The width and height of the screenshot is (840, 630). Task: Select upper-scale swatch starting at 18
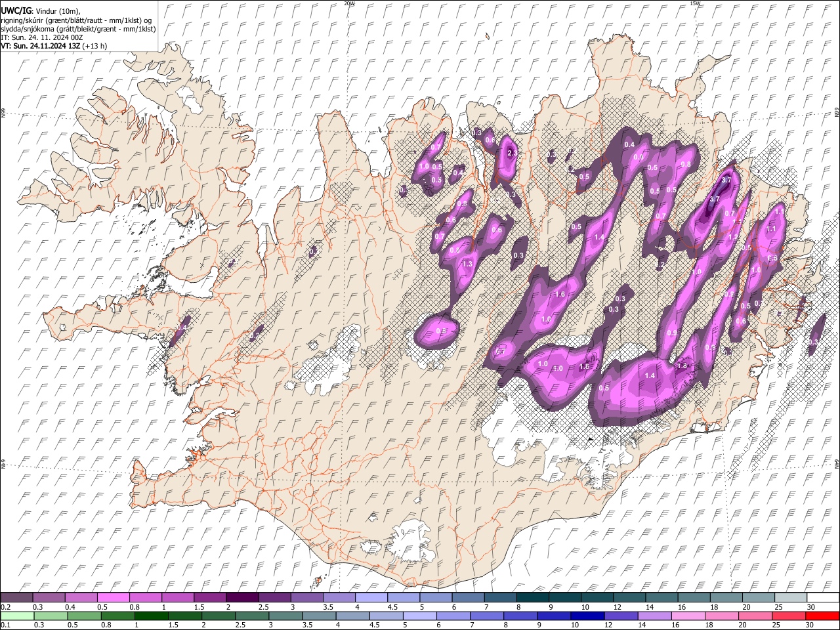click(726, 597)
